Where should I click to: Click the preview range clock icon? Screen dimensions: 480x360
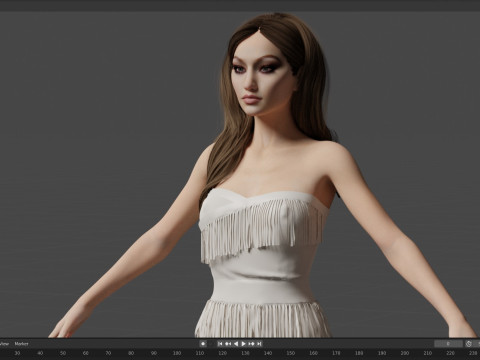[469, 344]
